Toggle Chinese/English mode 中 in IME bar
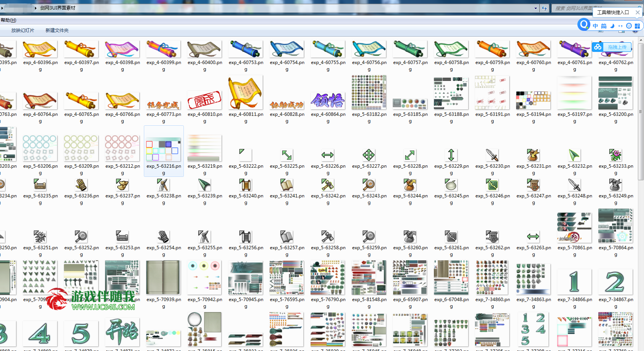 point(595,26)
